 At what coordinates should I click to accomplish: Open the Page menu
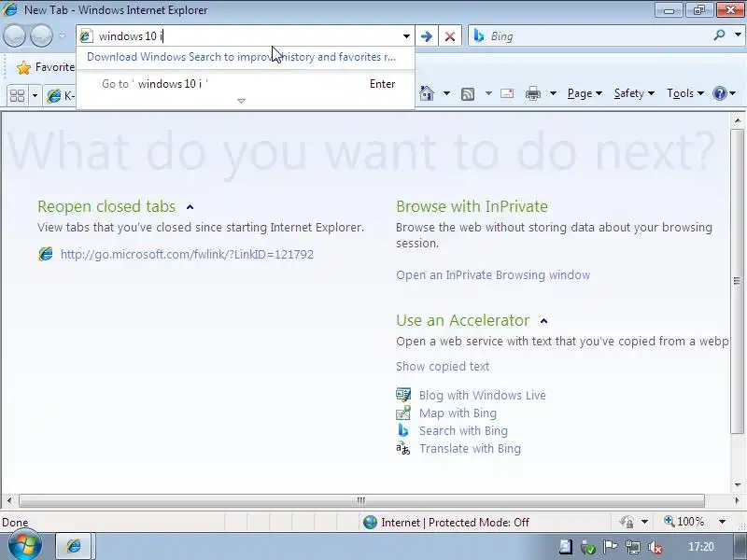[x=585, y=93]
